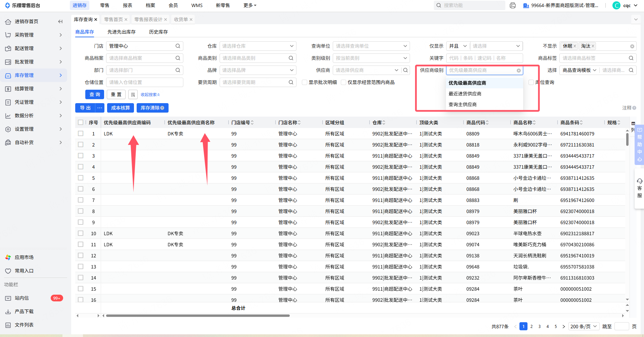Click the 收起搜索 link
The image size is (644, 337).
[150, 95]
